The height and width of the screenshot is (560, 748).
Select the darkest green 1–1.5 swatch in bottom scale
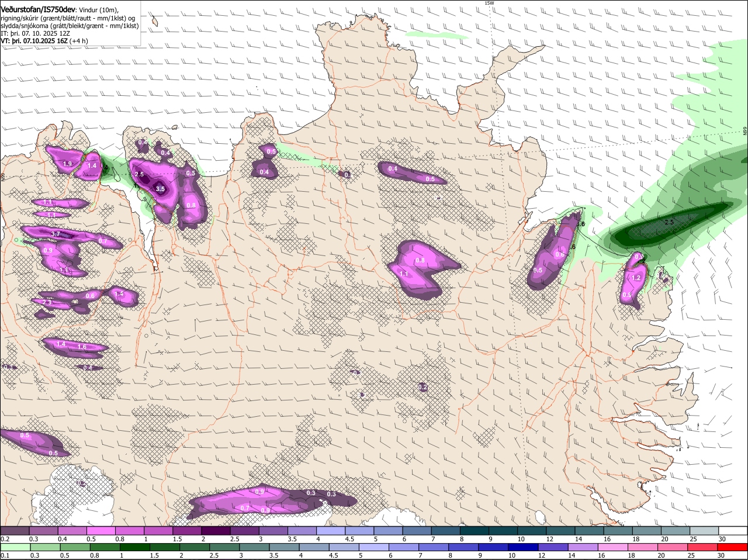coord(136,547)
